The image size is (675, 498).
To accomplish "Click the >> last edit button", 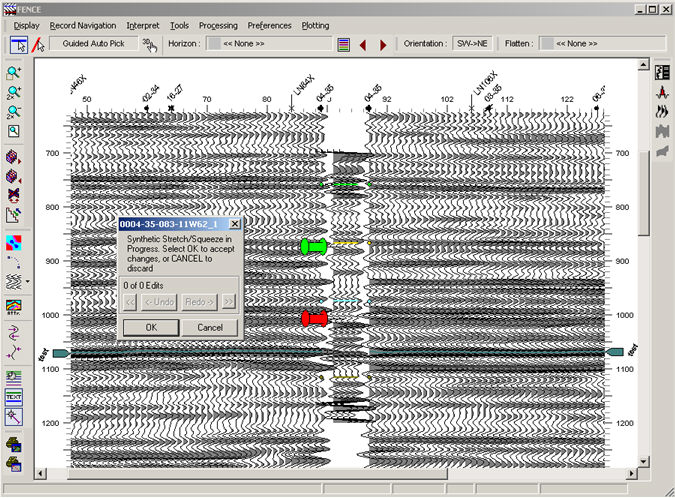I will 229,302.
